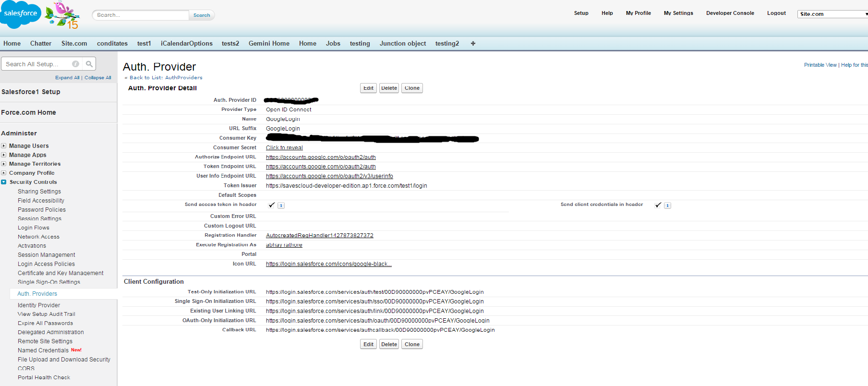868x386 pixels.
Task: Open the Junction object tab
Action: 403,43
